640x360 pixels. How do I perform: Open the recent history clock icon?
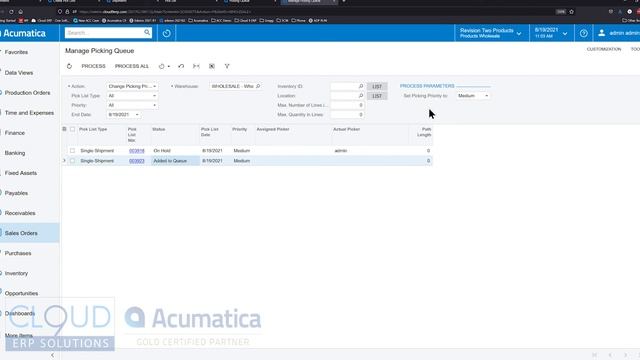(167, 33)
